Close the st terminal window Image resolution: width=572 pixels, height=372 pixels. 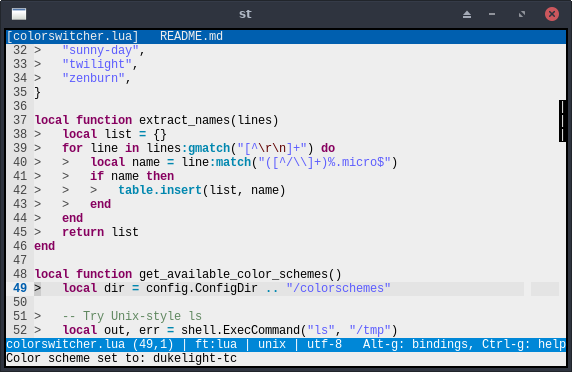(552, 14)
